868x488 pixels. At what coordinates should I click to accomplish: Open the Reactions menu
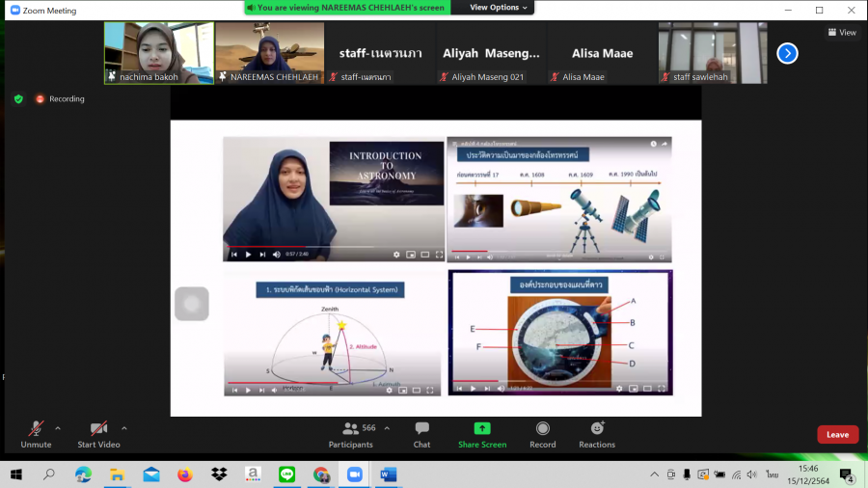pos(597,434)
